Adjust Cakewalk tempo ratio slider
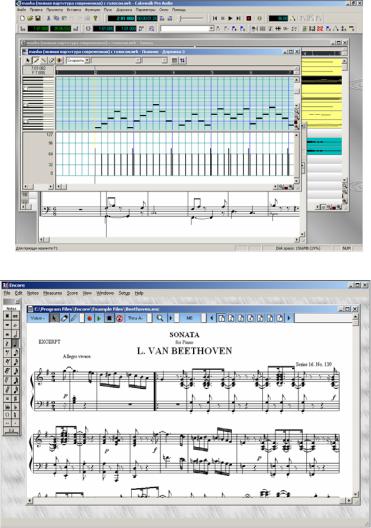 [191, 18]
